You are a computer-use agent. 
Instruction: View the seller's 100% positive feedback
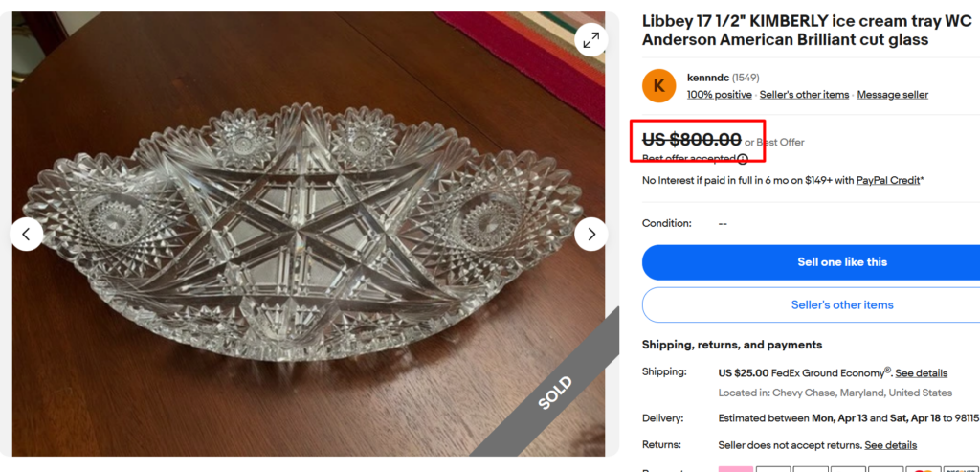click(719, 95)
